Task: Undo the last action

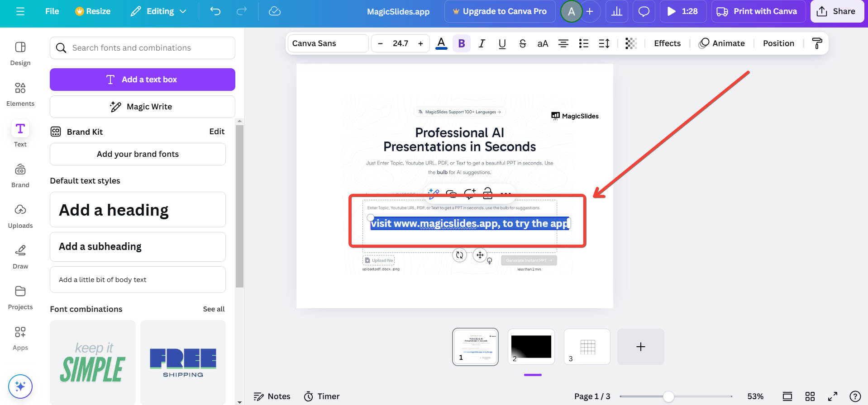Action: (215, 11)
